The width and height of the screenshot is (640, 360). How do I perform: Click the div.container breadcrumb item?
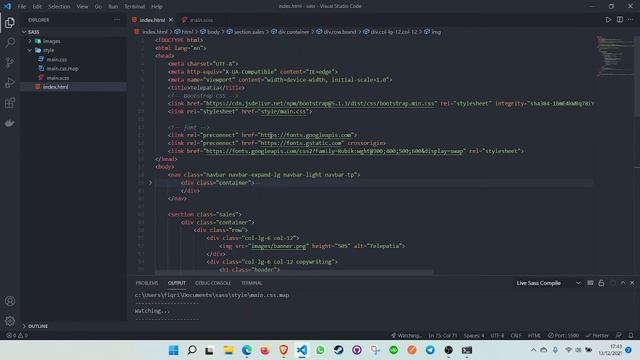coord(293,32)
